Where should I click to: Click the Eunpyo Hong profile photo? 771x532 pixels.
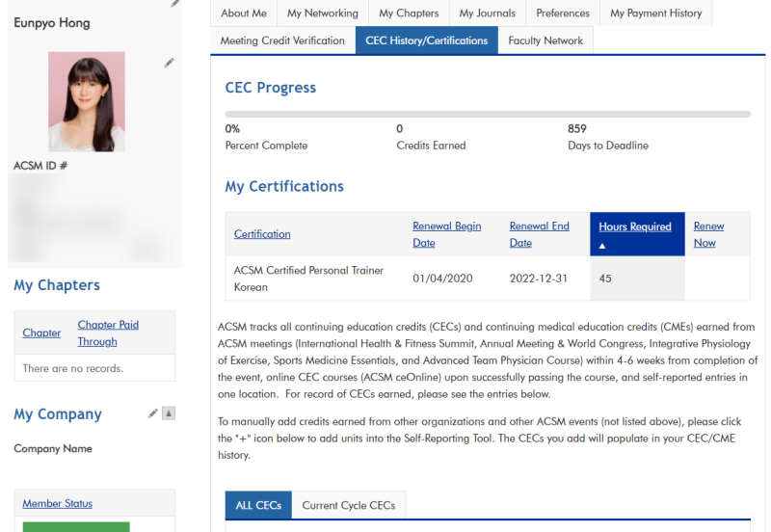[x=87, y=102]
